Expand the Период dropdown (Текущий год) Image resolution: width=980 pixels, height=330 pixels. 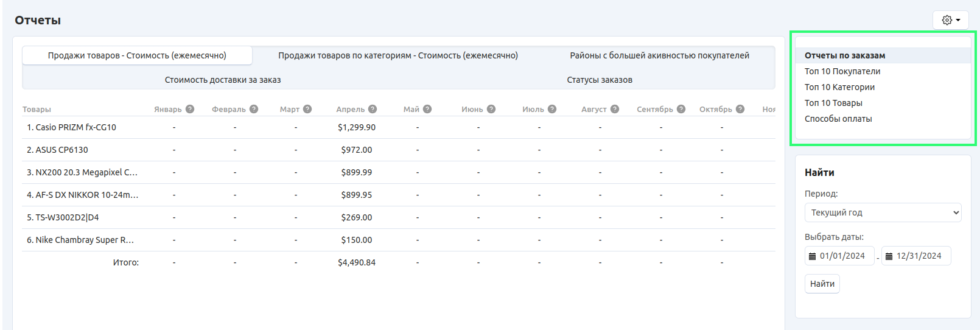[x=883, y=212]
